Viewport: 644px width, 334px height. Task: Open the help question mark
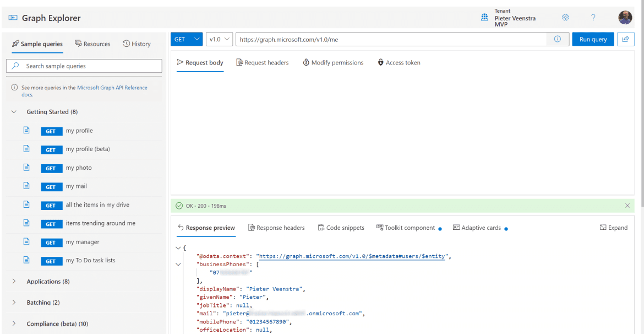coord(593,17)
